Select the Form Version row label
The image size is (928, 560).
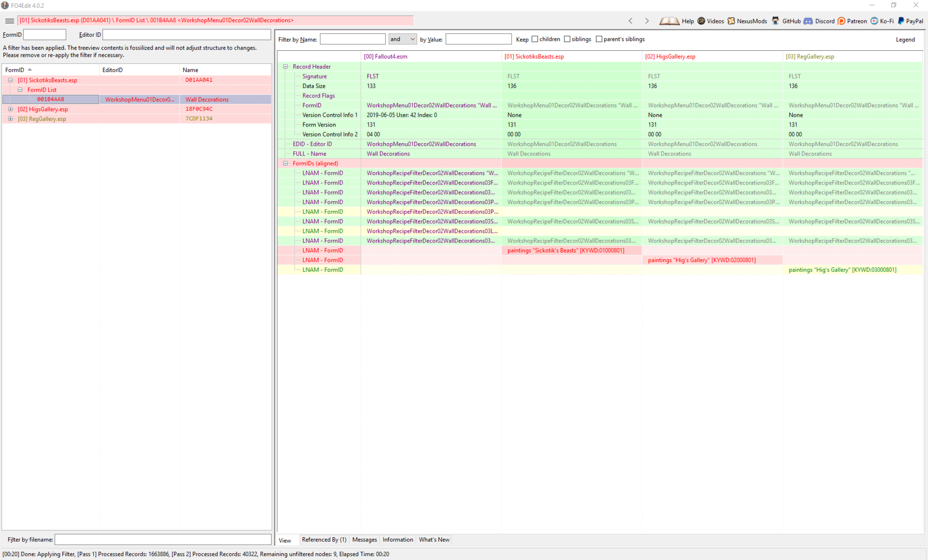click(x=319, y=125)
